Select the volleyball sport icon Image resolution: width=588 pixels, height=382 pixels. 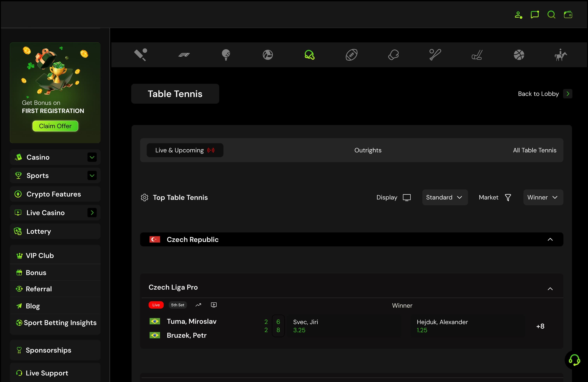[x=268, y=55]
